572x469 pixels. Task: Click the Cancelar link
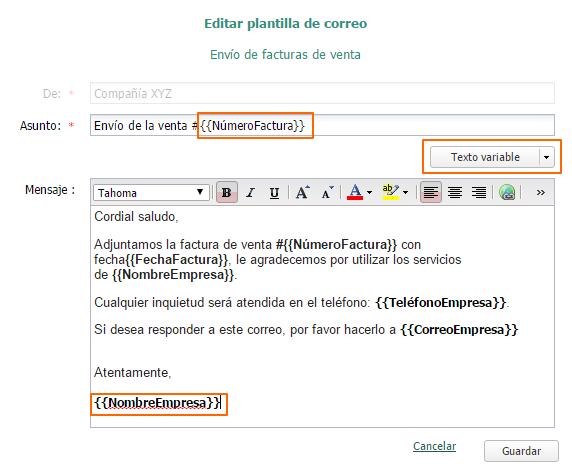tap(434, 446)
